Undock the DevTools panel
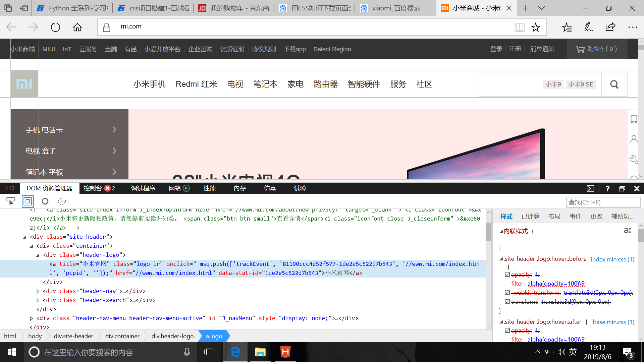 point(622,188)
